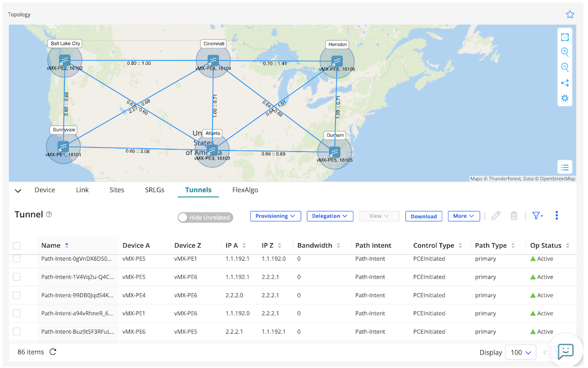Open the View dropdown
588x368 pixels.
coord(379,216)
